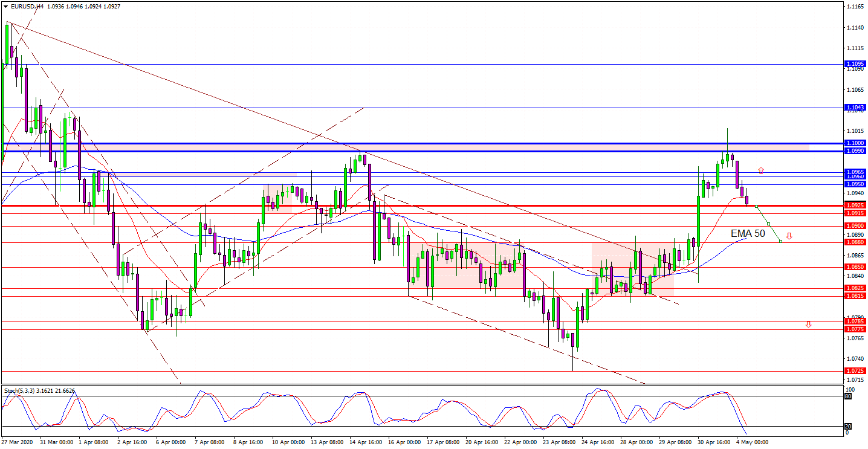Click the 1.0815 red price label

click(x=855, y=296)
